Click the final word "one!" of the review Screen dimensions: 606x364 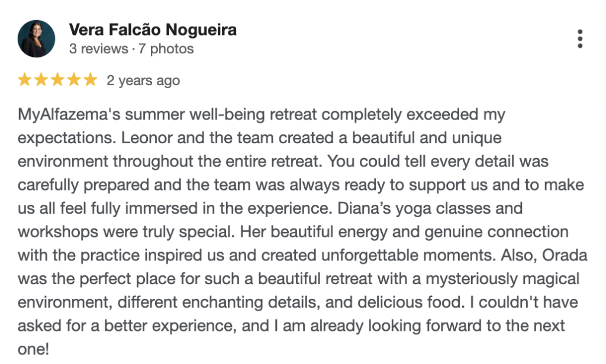point(33,349)
